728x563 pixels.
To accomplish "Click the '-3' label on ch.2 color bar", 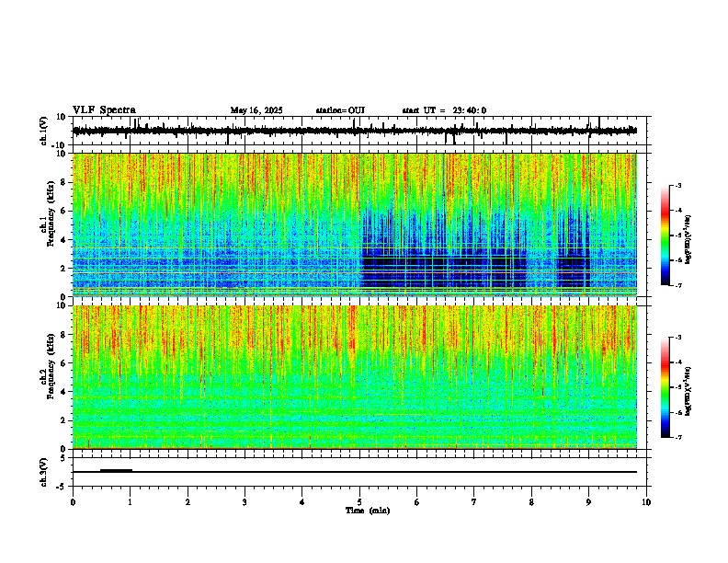I will [x=677, y=337].
